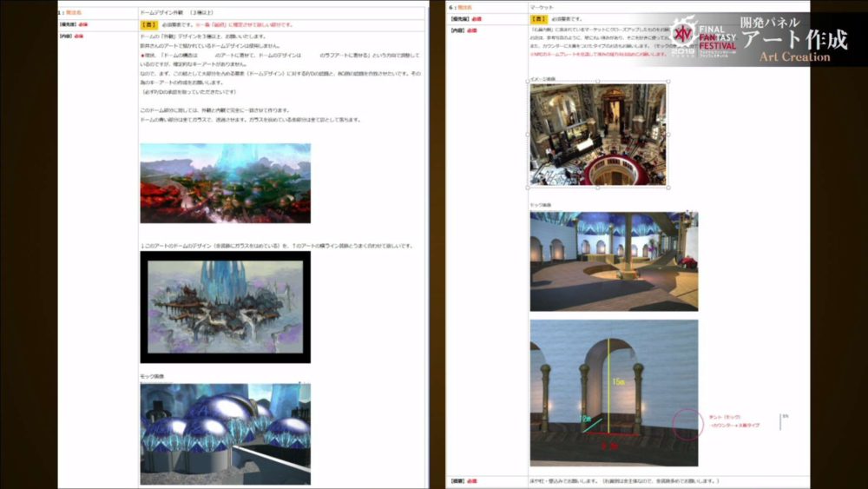Click top-right resize handle of selected market photo

click(x=668, y=83)
